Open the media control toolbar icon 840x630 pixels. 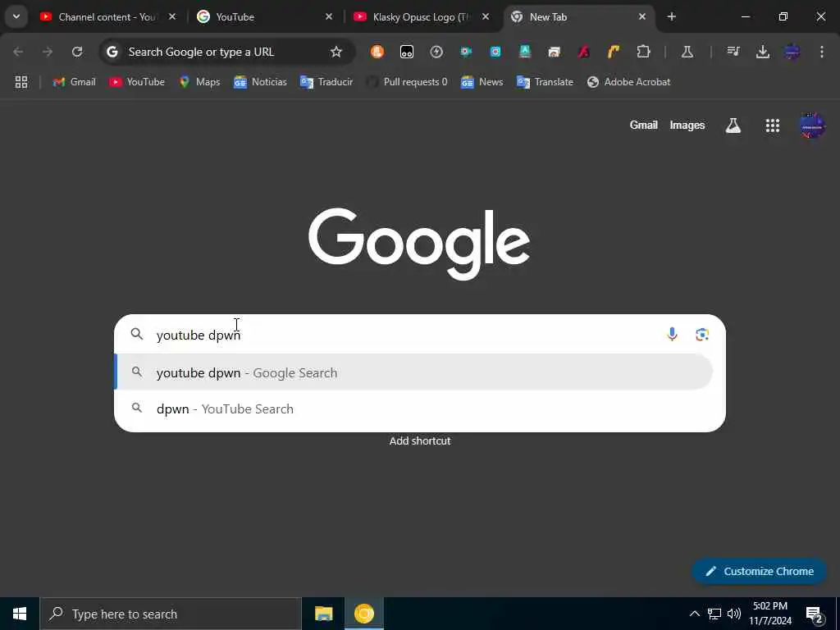point(733,52)
